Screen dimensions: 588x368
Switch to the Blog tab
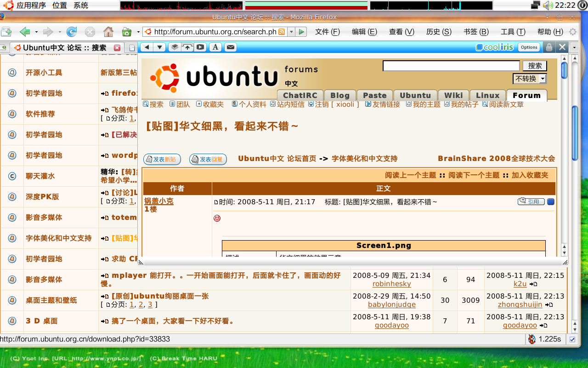[x=340, y=95]
